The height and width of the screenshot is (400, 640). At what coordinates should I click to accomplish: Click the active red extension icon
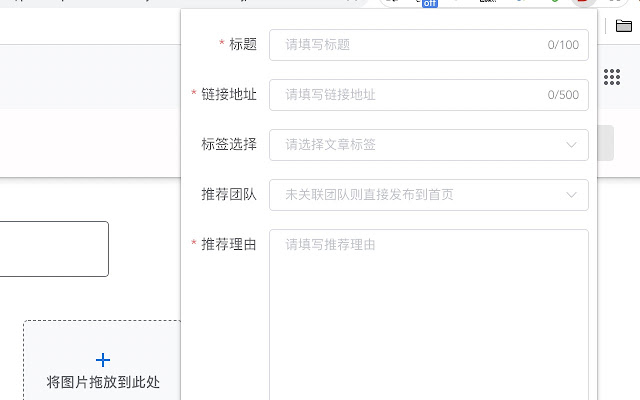[x=584, y=2]
